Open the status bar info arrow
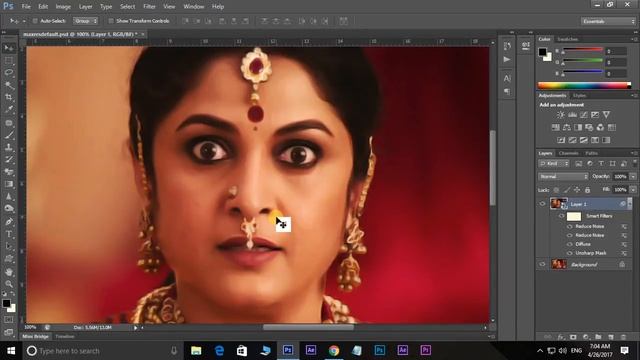640x360 pixels. pos(136,327)
